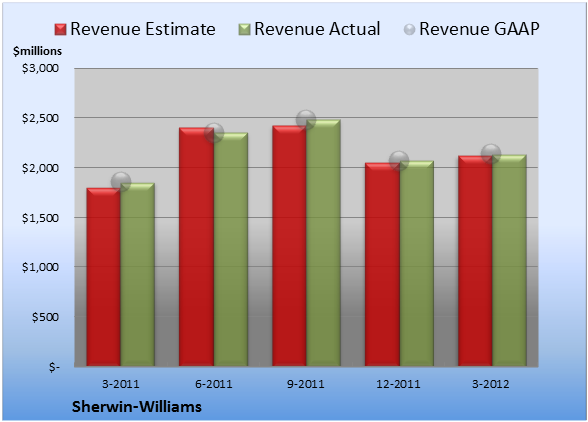
Task: Click the GAAP sphere marker for 3-2011
Action: (121, 182)
